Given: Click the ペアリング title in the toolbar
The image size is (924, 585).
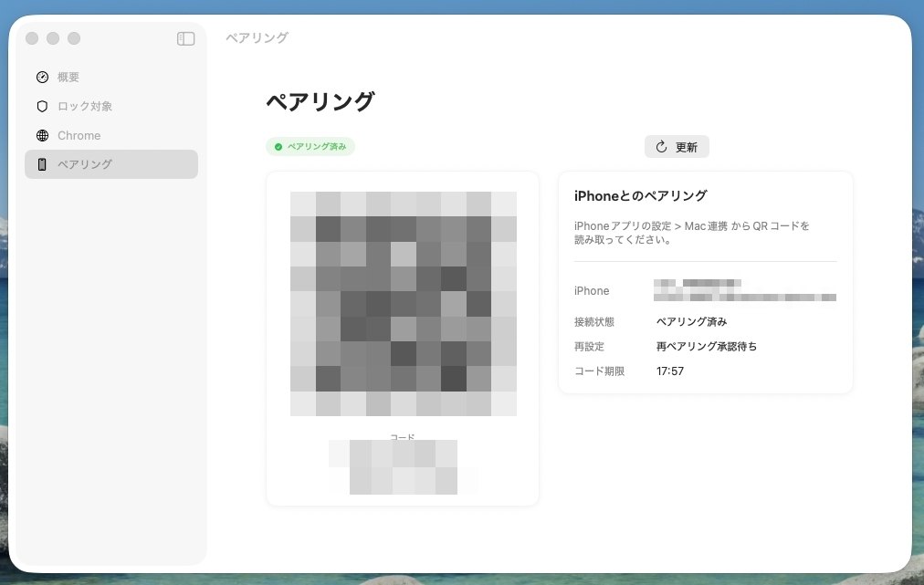Looking at the screenshot, I should (x=257, y=37).
